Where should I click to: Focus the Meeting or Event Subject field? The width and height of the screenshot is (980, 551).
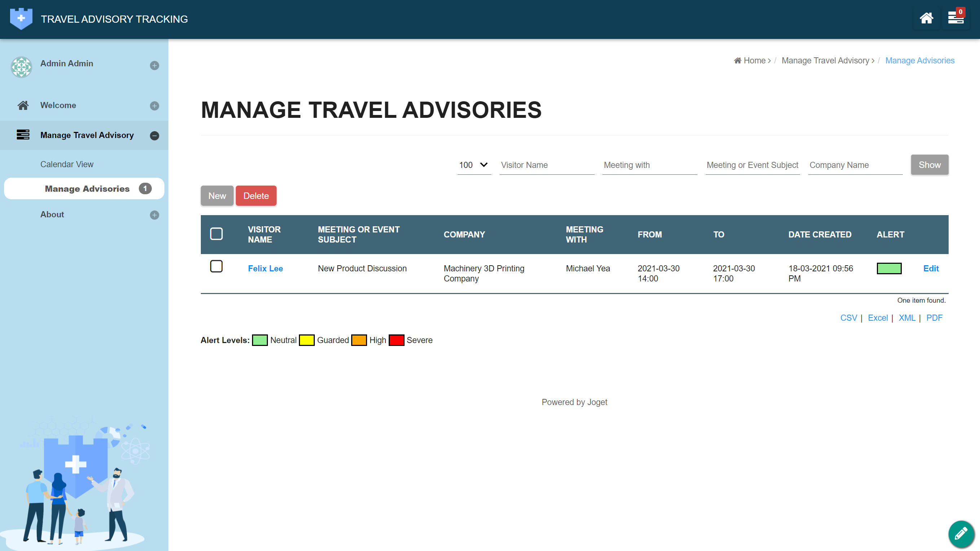[x=752, y=165]
